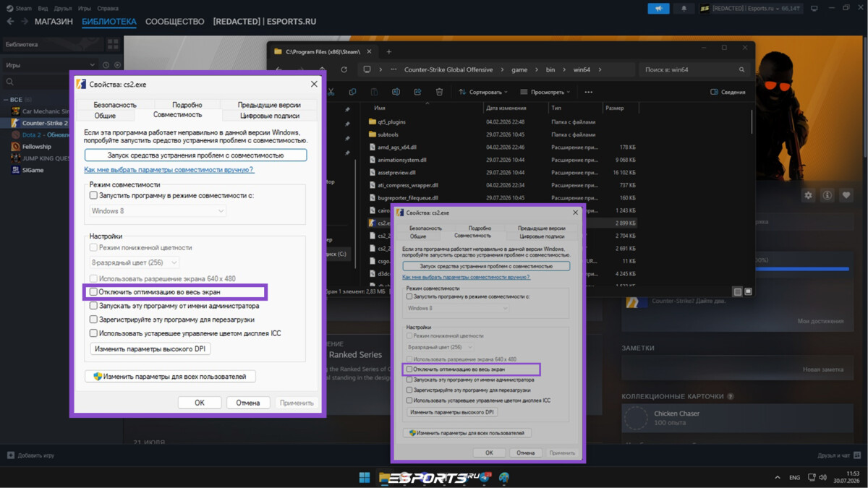Select the win64 breadcrumb in the Explorer address bar
This screenshot has width=868, height=488.
tap(582, 70)
